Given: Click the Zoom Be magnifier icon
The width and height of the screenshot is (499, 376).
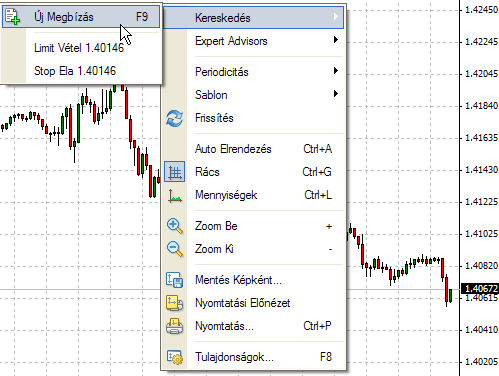Looking at the screenshot, I should click(x=174, y=226).
